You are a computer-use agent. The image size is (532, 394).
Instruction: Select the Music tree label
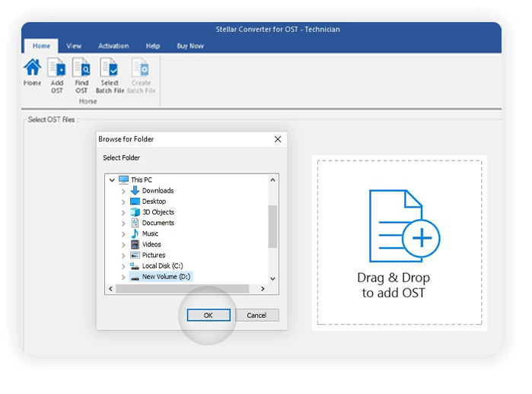150,234
